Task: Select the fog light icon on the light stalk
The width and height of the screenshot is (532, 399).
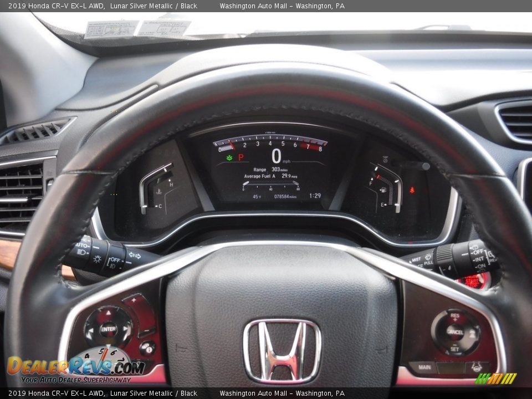Action: (112, 266)
